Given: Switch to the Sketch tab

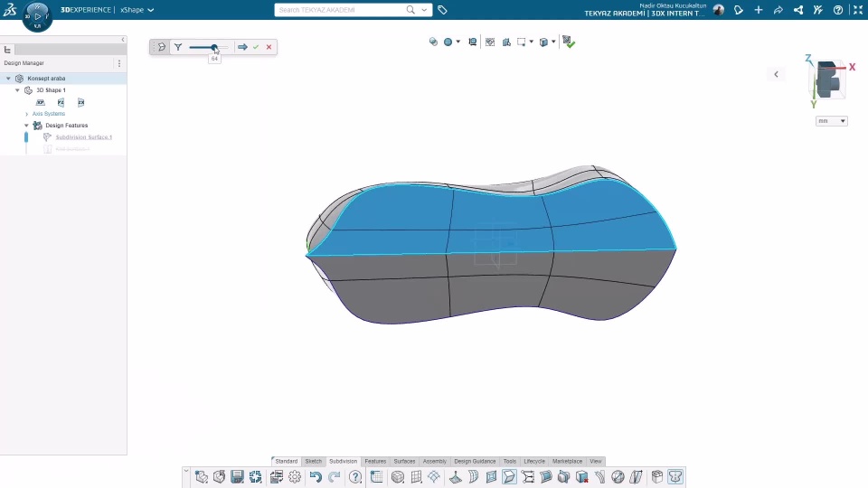Looking at the screenshot, I should tap(313, 462).
